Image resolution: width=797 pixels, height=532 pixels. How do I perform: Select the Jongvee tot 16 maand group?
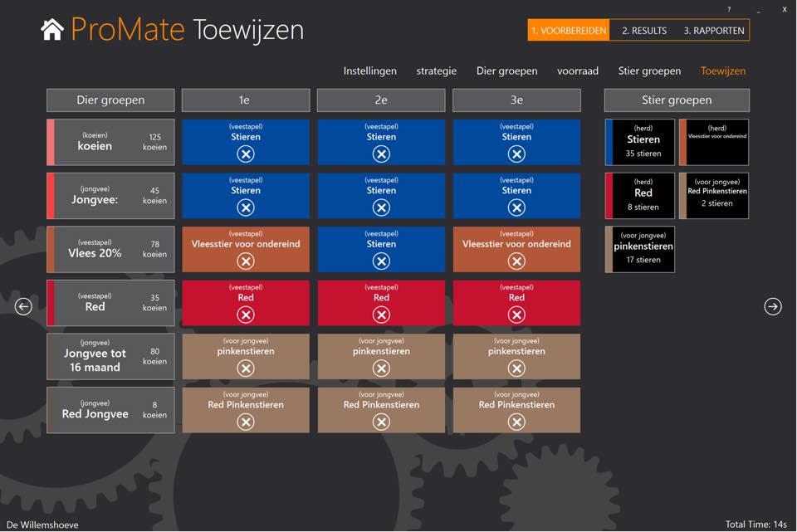110,357
